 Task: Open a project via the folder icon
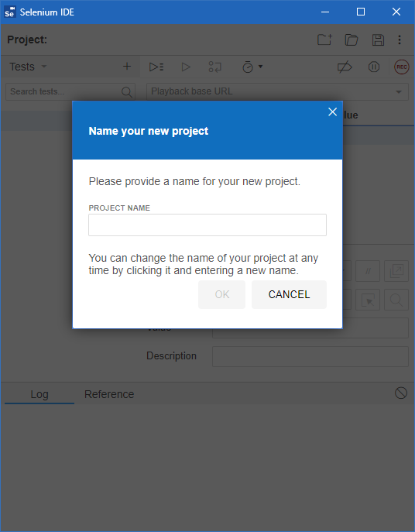[352, 39]
